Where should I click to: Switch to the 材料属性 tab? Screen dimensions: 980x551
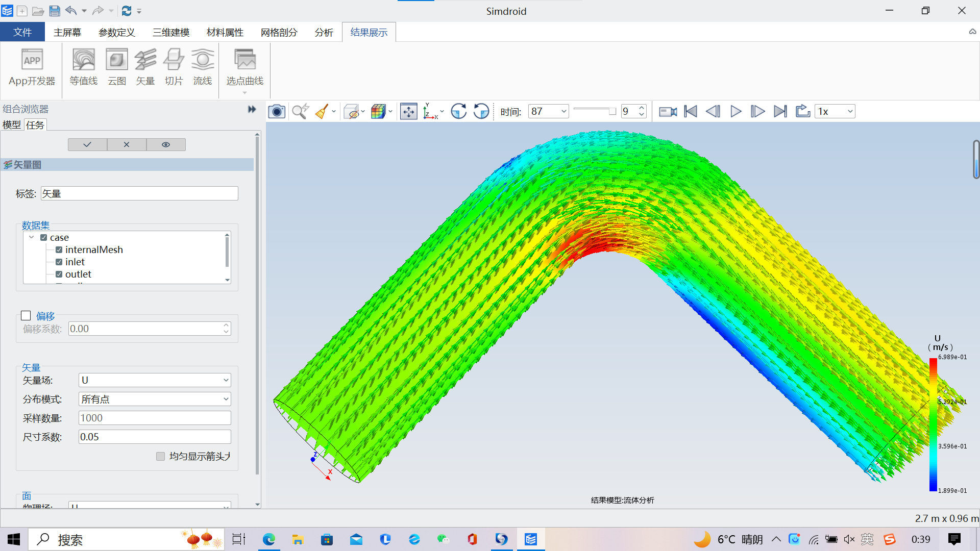click(x=225, y=32)
